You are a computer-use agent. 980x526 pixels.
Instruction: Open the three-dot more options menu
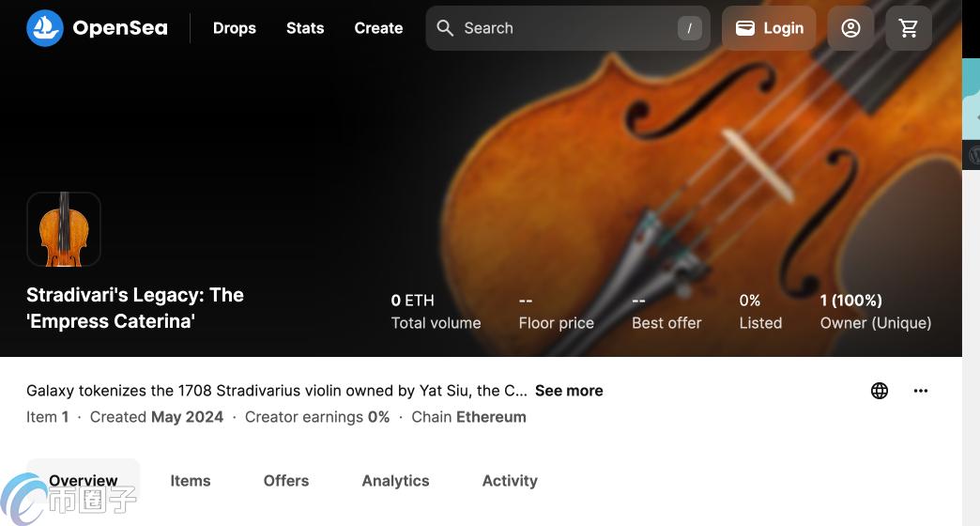921,391
